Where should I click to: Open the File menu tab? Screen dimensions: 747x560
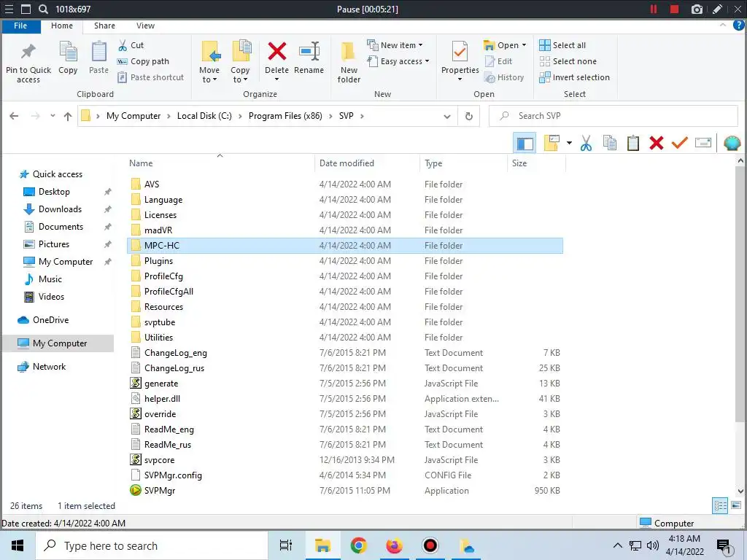click(20, 26)
